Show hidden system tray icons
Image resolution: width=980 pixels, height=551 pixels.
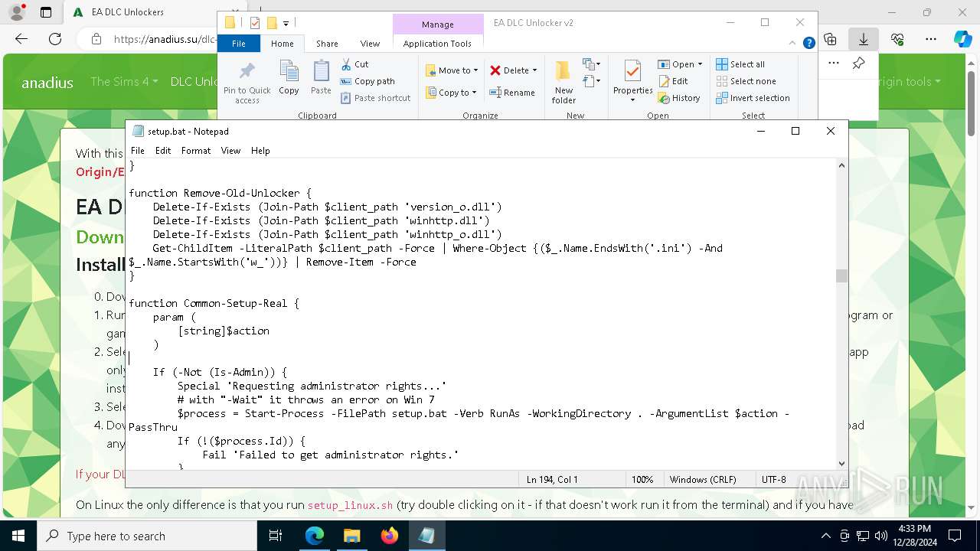[x=825, y=536]
